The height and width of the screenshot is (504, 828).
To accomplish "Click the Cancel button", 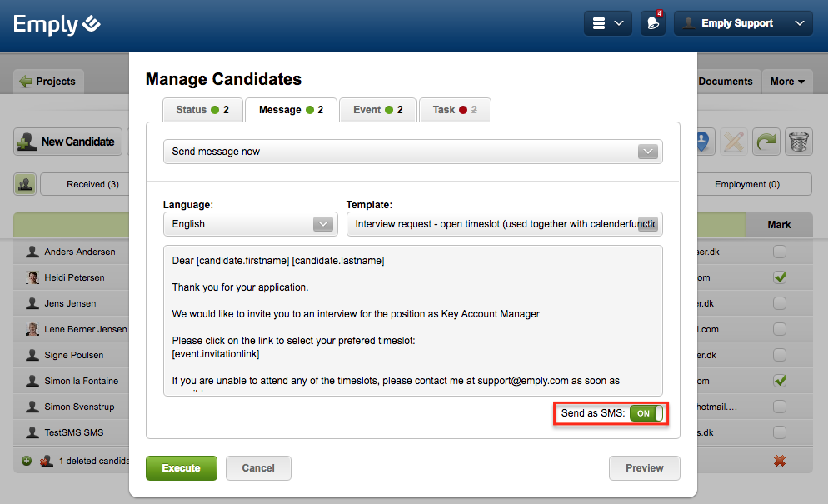I will click(x=258, y=468).
